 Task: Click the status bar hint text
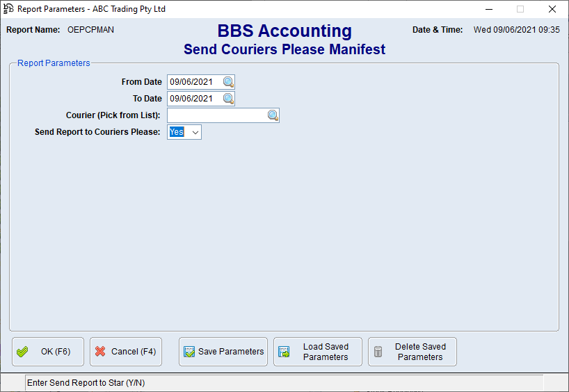(86, 383)
